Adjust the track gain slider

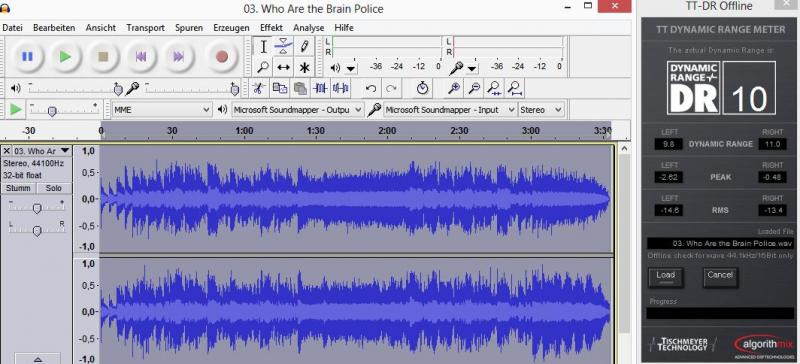click(36, 208)
